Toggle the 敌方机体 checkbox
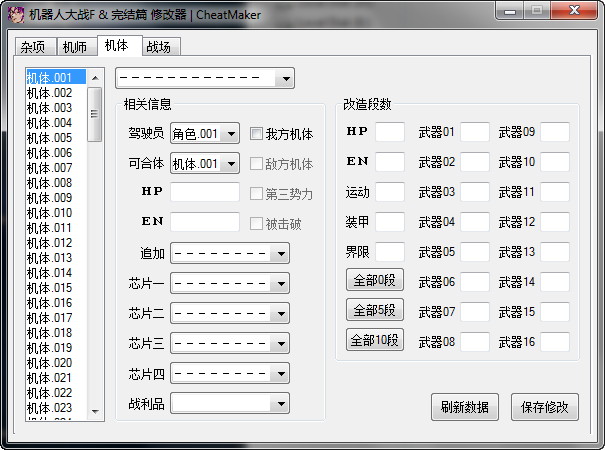 [x=257, y=164]
